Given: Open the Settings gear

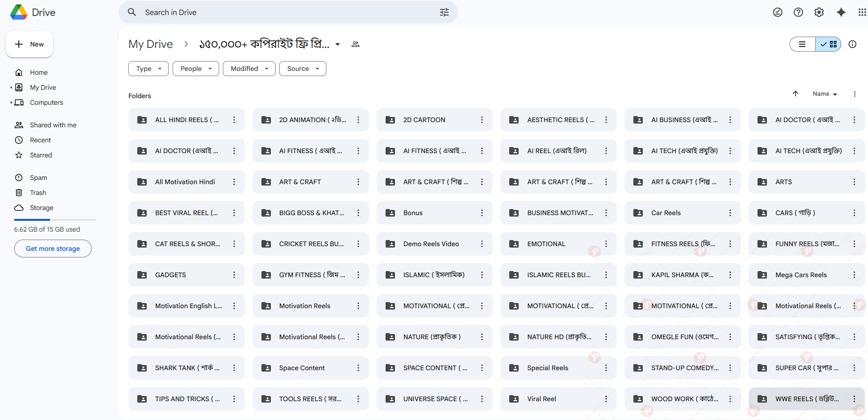Looking at the screenshot, I should click(x=819, y=12).
